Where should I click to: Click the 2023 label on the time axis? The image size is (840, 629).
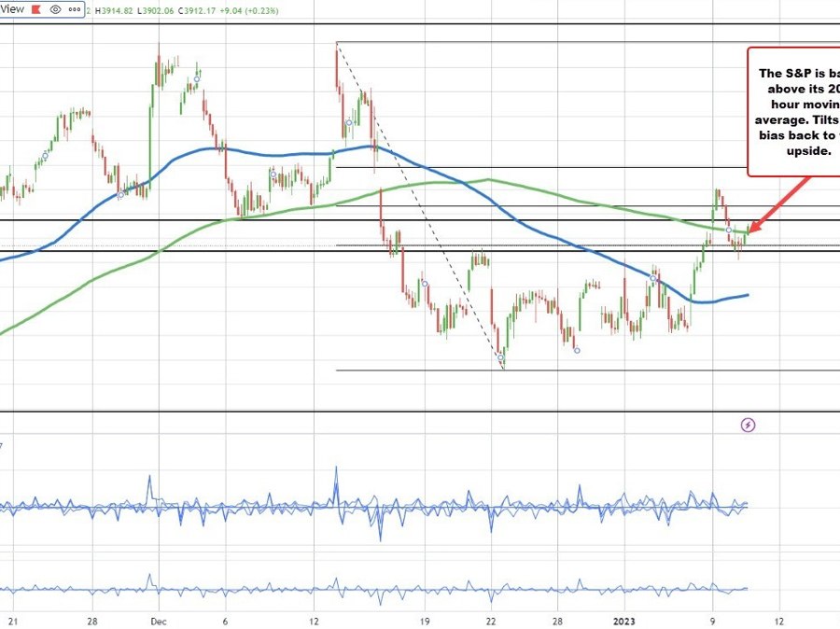[x=623, y=619]
